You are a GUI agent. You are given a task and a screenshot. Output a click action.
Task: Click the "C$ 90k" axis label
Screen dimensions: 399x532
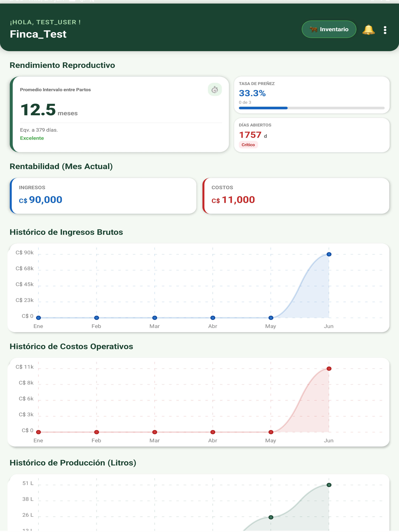(25, 253)
